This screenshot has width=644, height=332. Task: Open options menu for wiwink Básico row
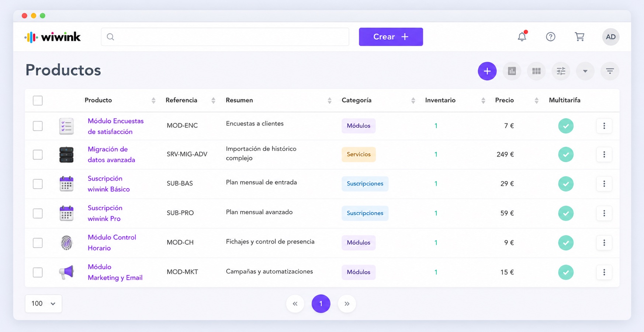coord(604,184)
